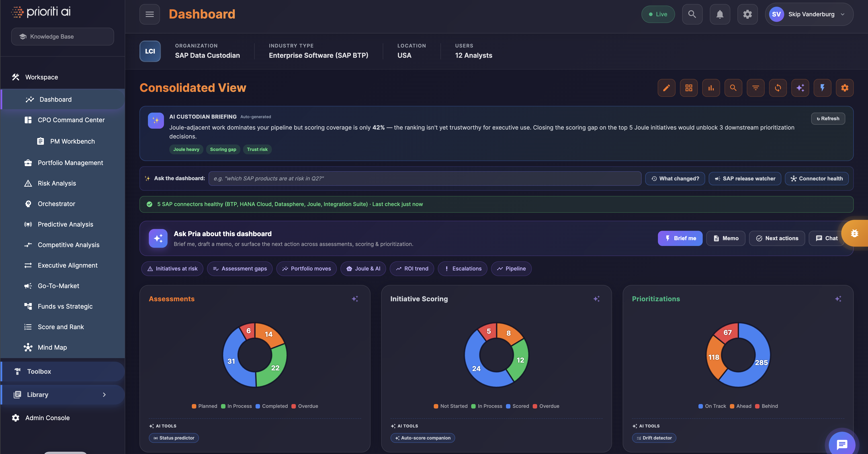Click the blue lightning bolt icon in toolbar
Screen dimensions: 868x454
click(822, 88)
